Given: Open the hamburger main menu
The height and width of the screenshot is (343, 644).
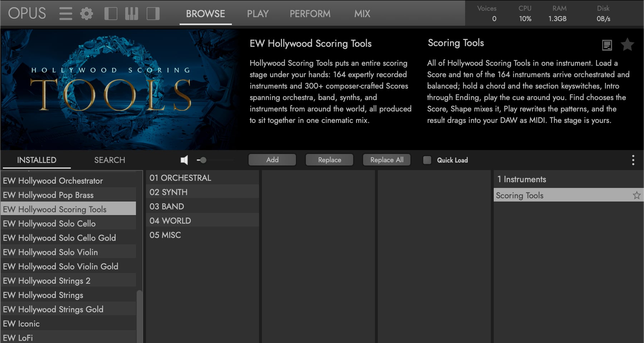Looking at the screenshot, I should point(66,14).
